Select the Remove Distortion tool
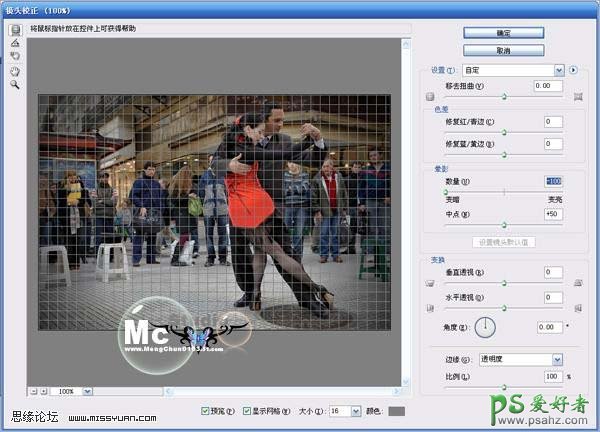Viewport: 600px width, 432px height. [x=16, y=29]
